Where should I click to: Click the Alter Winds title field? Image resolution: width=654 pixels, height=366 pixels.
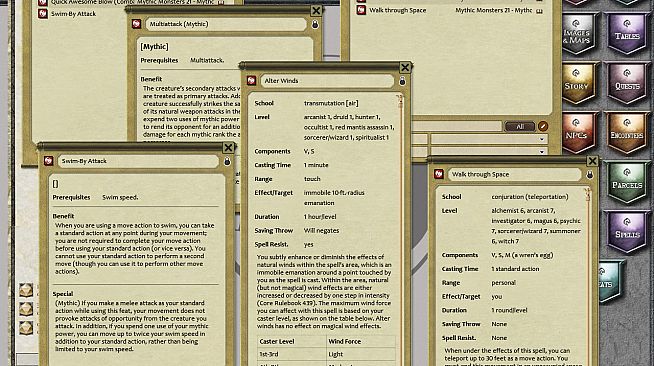327,80
